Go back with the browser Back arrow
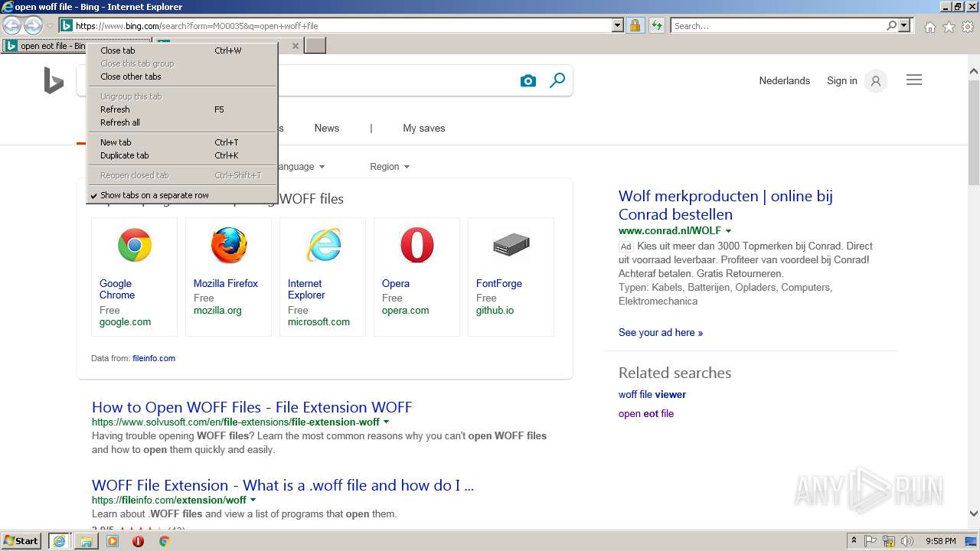 tap(11, 26)
